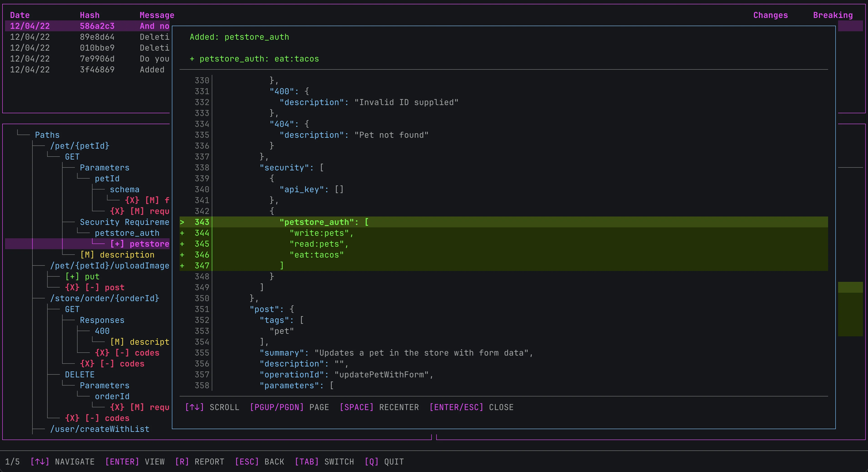The image size is (868, 472).
Task: Click the Hash column header
Action: click(x=90, y=15)
